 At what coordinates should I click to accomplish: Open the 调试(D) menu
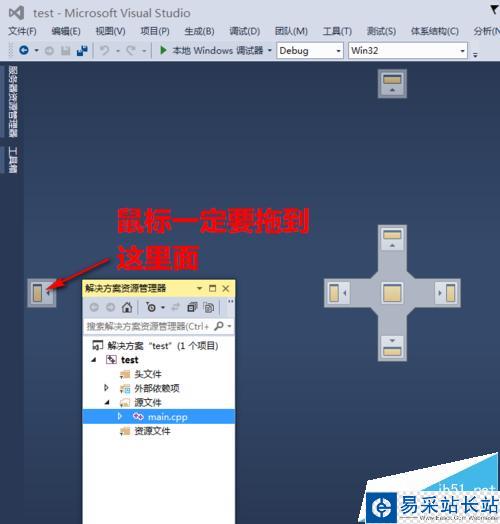coord(244,31)
